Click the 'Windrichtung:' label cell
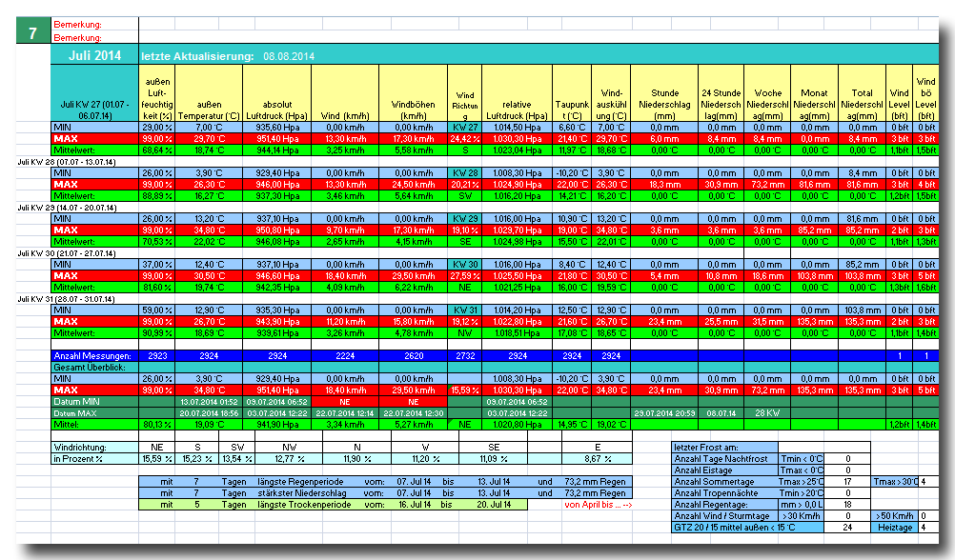 (94, 448)
